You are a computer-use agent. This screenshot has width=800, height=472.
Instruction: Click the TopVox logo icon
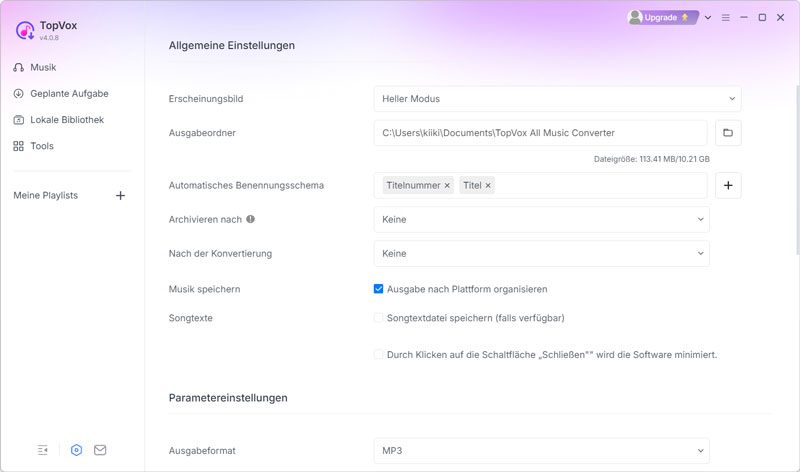(25, 30)
